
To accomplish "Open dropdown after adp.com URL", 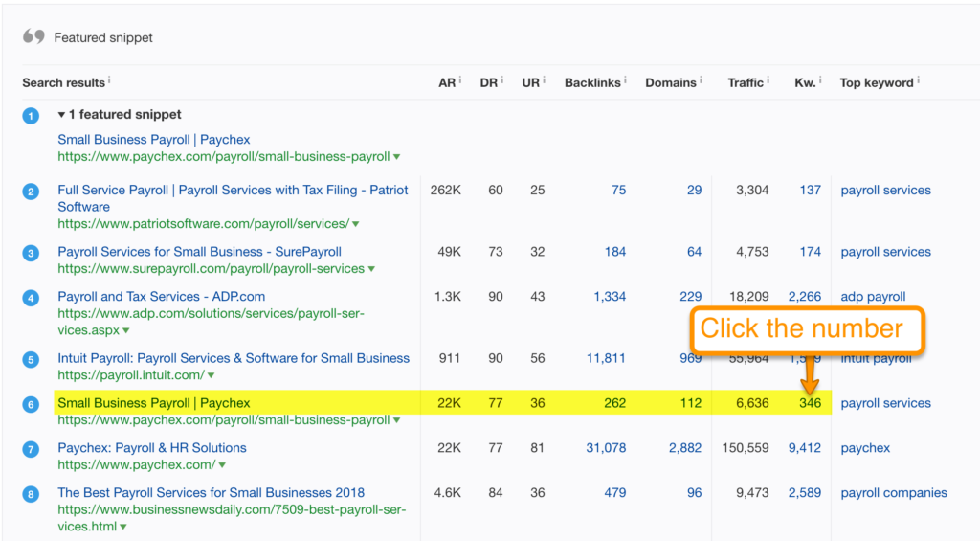I will click(x=126, y=330).
